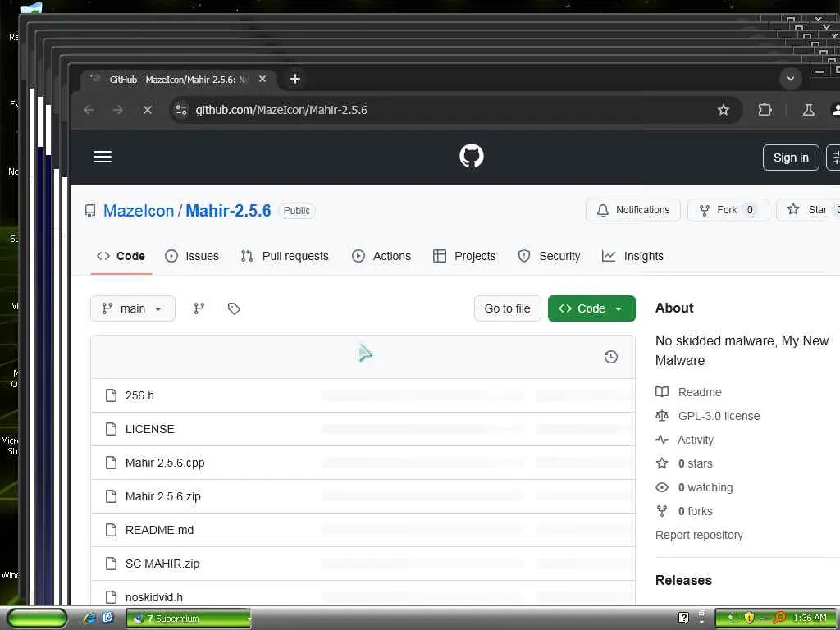Image resolution: width=840 pixels, height=630 pixels.
Task: Stop page loading with the X button
Action: click(148, 110)
